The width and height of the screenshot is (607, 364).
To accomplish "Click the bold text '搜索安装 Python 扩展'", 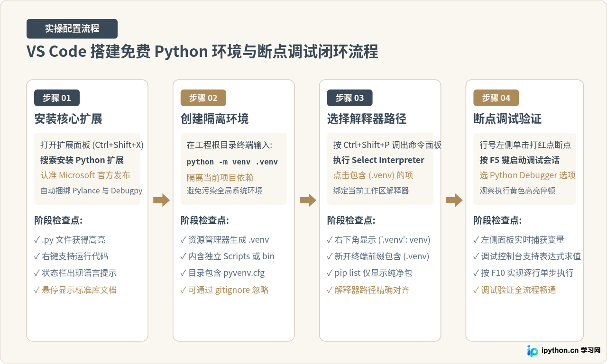I will click(x=82, y=160).
